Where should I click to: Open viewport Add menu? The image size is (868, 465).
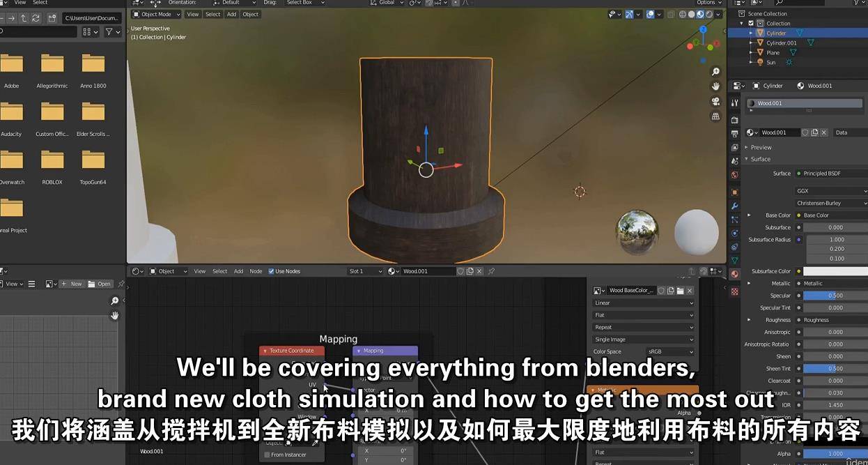(231, 14)
